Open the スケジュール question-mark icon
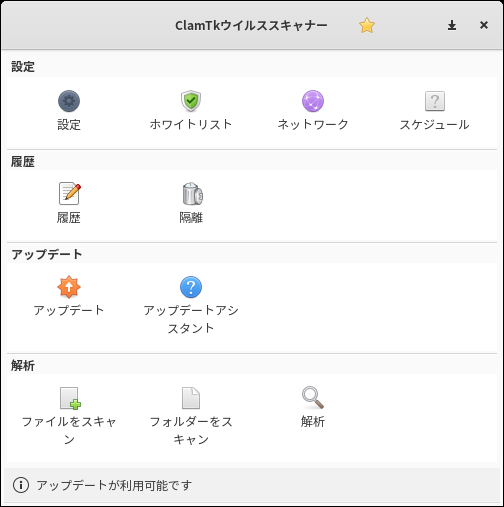The image size is (504, 507). coord(435,101)
